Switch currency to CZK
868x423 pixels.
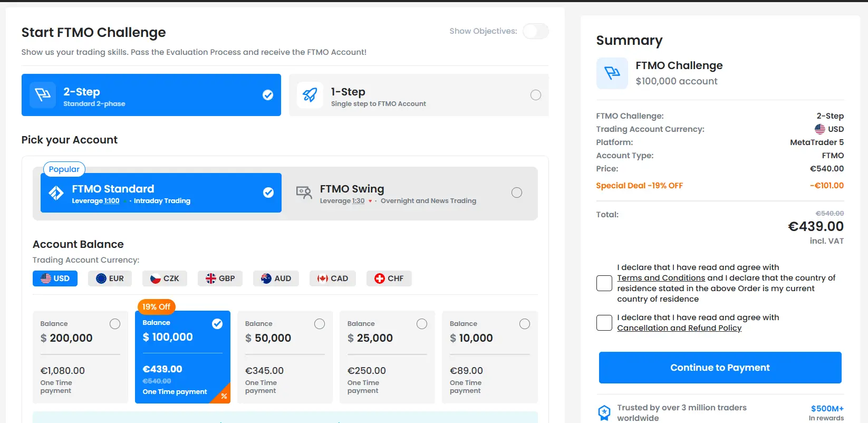pos(165,278)
